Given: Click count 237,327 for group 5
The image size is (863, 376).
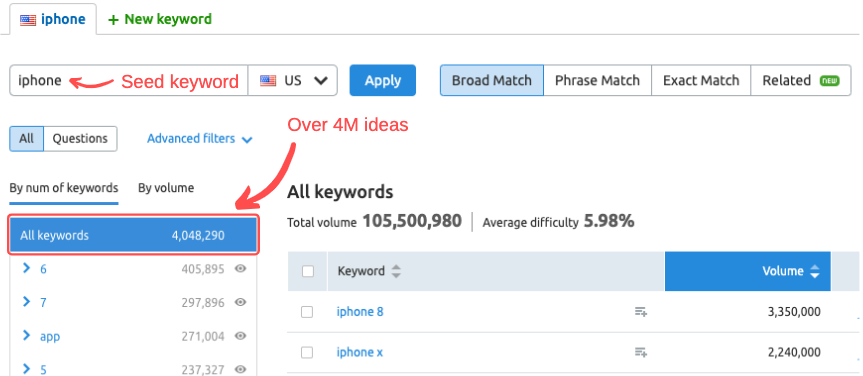Looking at the screenshot, I should [x=203, y=370].
